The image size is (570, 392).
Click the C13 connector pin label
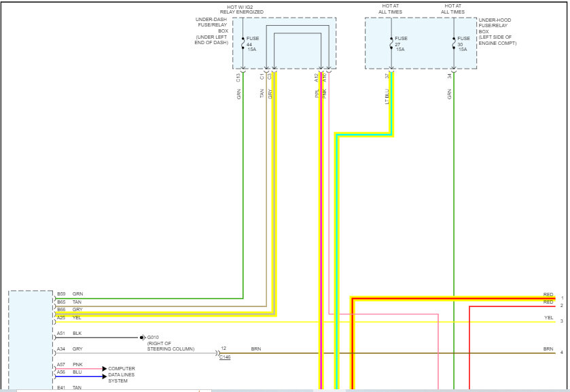(238, 77)
